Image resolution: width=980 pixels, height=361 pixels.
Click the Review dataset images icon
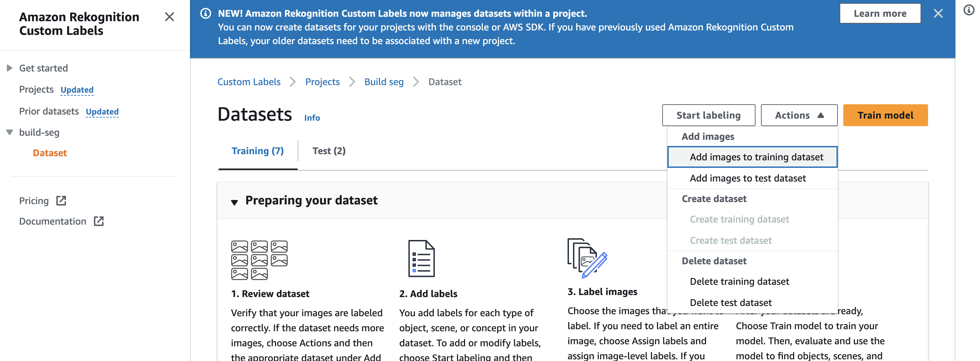click(259, 260)
